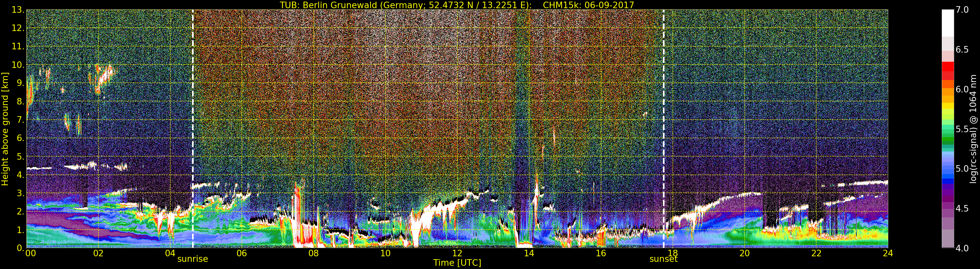Select the 'Height above ground [km]' axis label
The image size is (980, 269).
click(5, 129)
